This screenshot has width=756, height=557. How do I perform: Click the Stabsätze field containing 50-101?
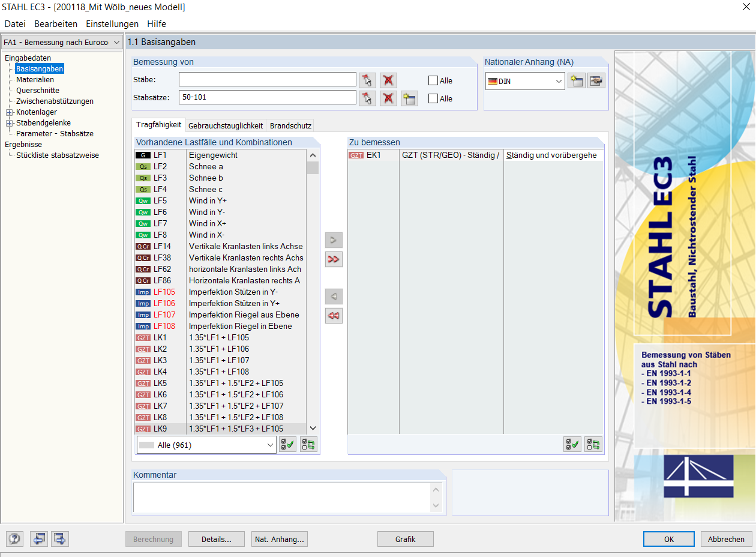tap(268, 97)
